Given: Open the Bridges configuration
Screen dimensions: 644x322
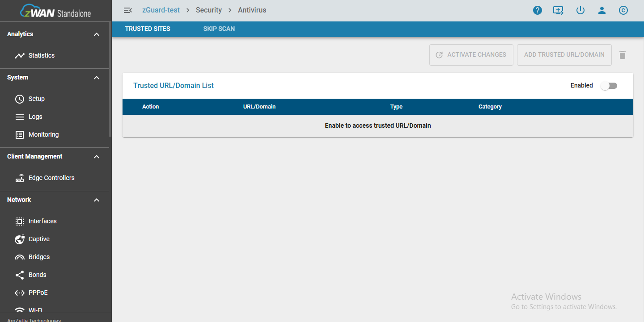Looking at the screenshot, I should tap(39, 257).
